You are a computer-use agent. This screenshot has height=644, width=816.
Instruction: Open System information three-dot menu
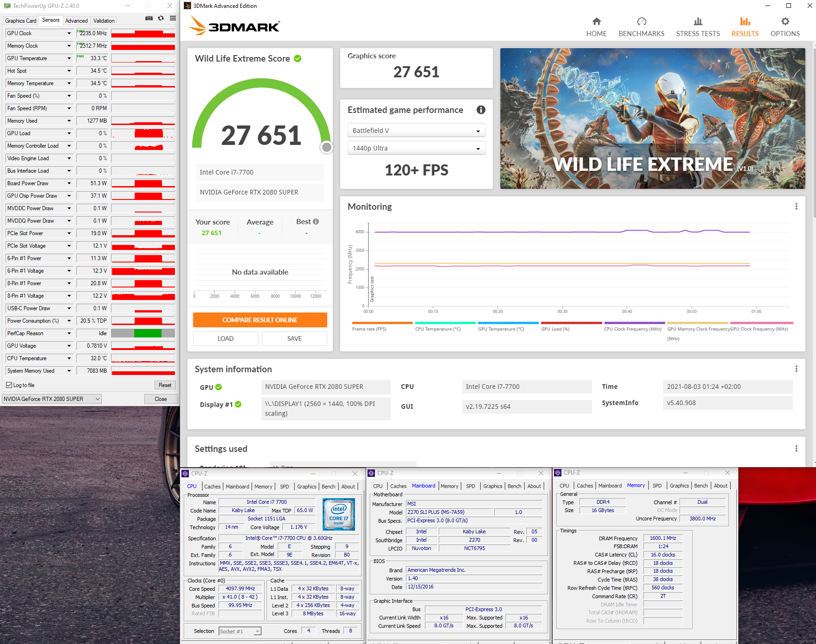(796, 369)
